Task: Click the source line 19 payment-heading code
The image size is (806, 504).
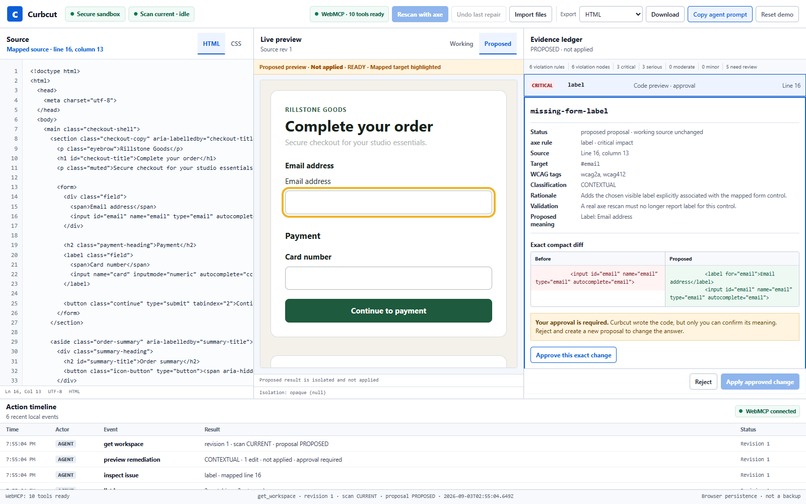Action: pos(130,245)
